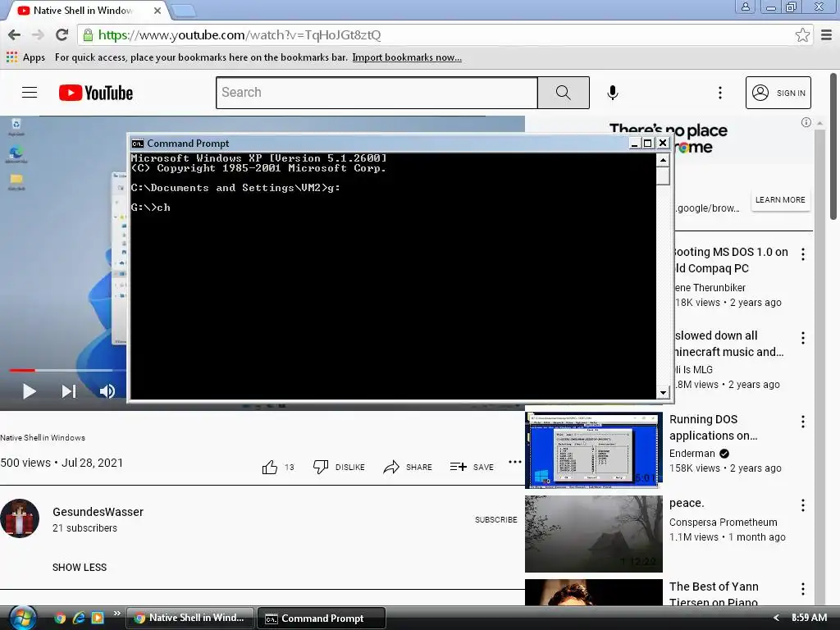Click the page vertical scrollbar thumb
Viewport: 840px width, 630px height.
tap(833, 146)
